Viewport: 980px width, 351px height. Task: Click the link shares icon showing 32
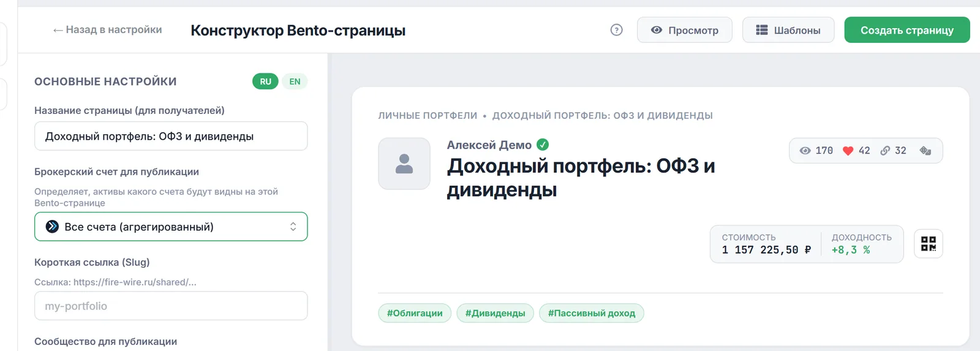pos(885,151)
